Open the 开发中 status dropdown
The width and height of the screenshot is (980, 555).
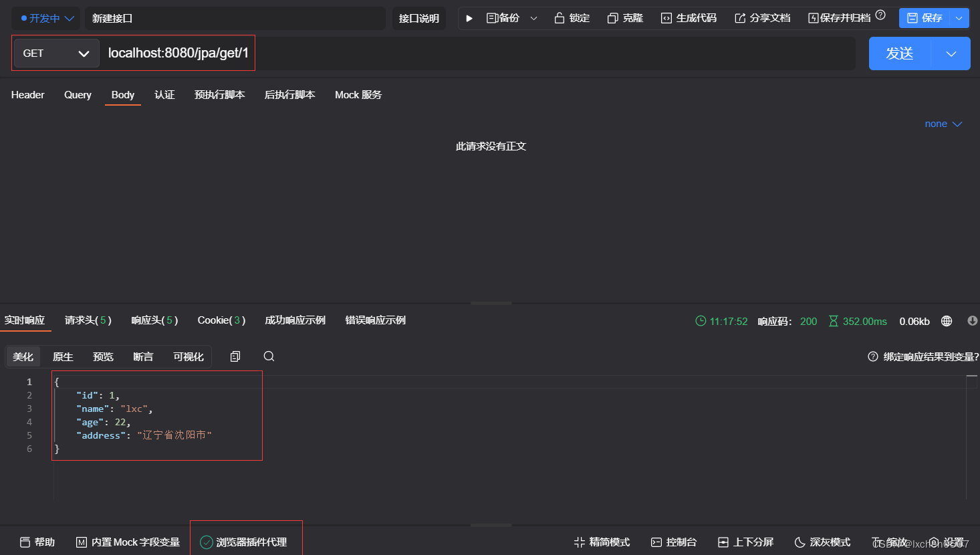(x=47, y=18)
